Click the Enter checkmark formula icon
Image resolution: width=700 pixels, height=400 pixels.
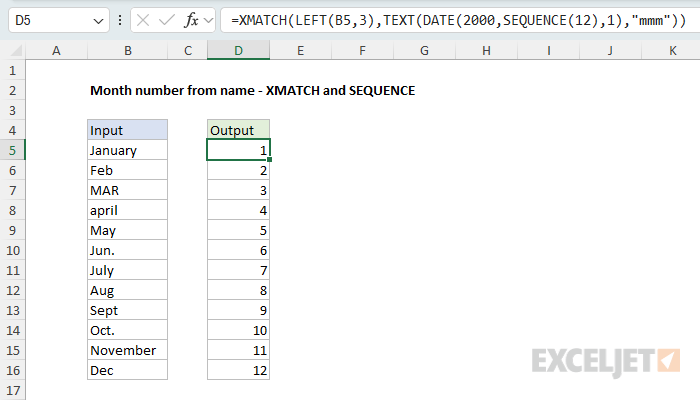click(167, 20)
